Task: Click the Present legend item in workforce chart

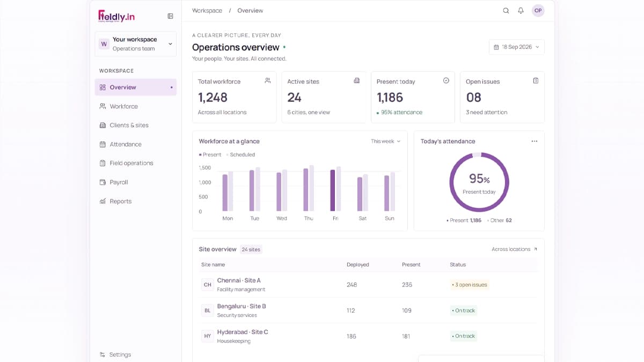Action: point(210,154)
